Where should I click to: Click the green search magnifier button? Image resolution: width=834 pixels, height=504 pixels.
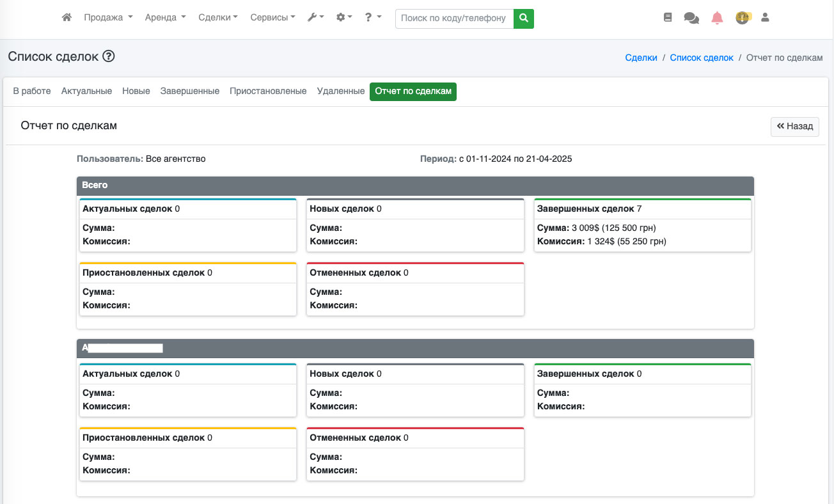[524, 19]
